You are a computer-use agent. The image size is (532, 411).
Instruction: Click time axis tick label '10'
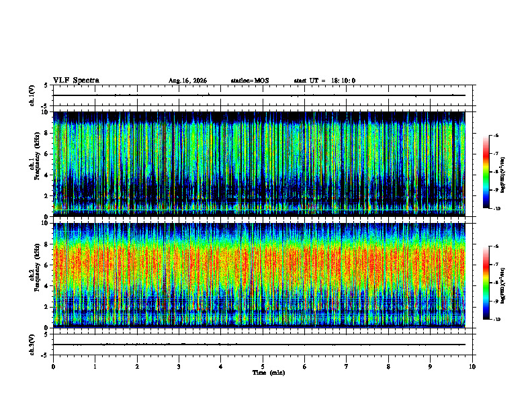pyautogui.click(x=472, y=367)
